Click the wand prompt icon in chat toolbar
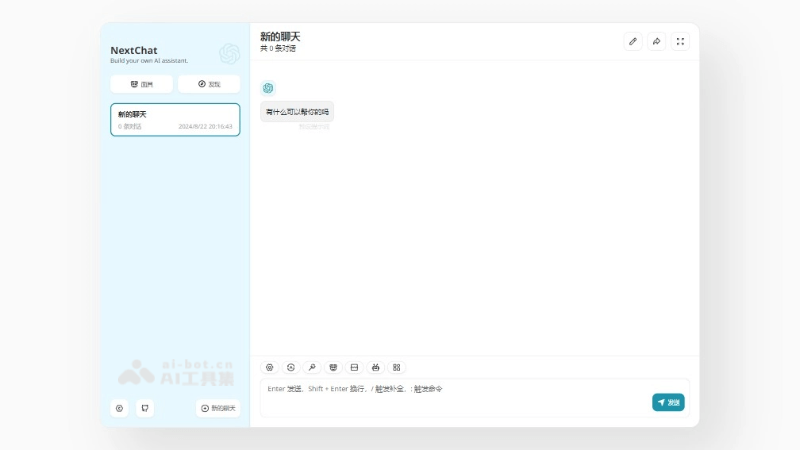The height and width of the screenshot is (450, 800). pyautogui.click(x=312, y=367)
